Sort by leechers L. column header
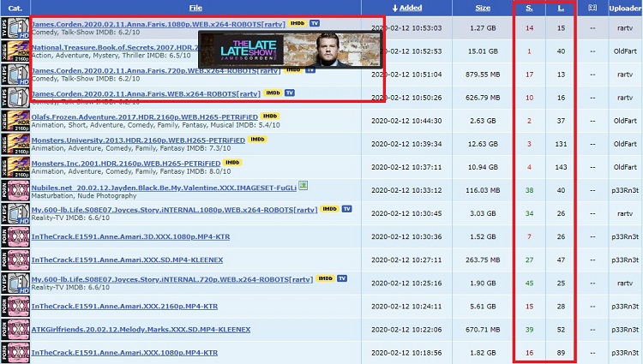This screenshot has height=364, width=643. (561, 8)
